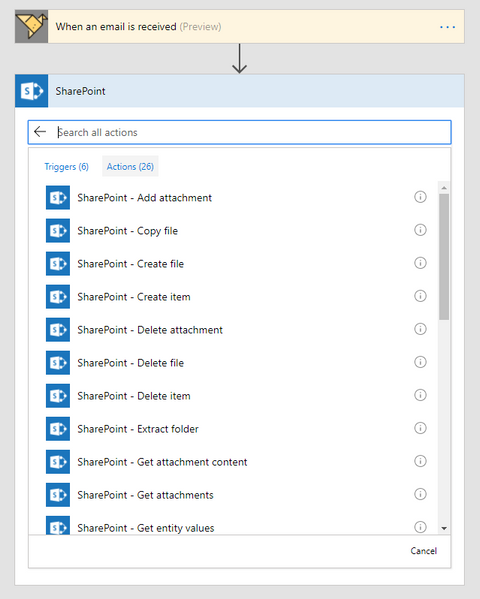Click the back arrow in search box
Screen dimensions: 480x599
(40, 132)
